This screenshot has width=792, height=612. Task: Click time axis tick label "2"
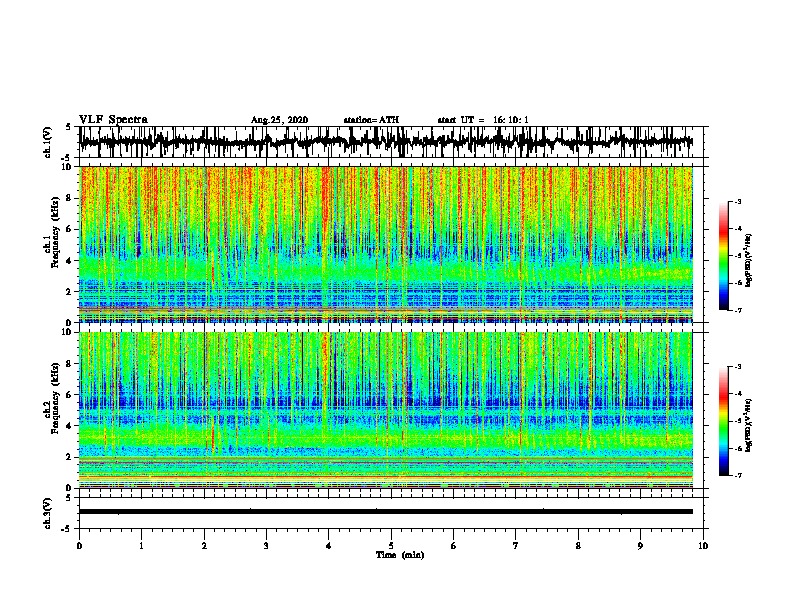point(204,546)
